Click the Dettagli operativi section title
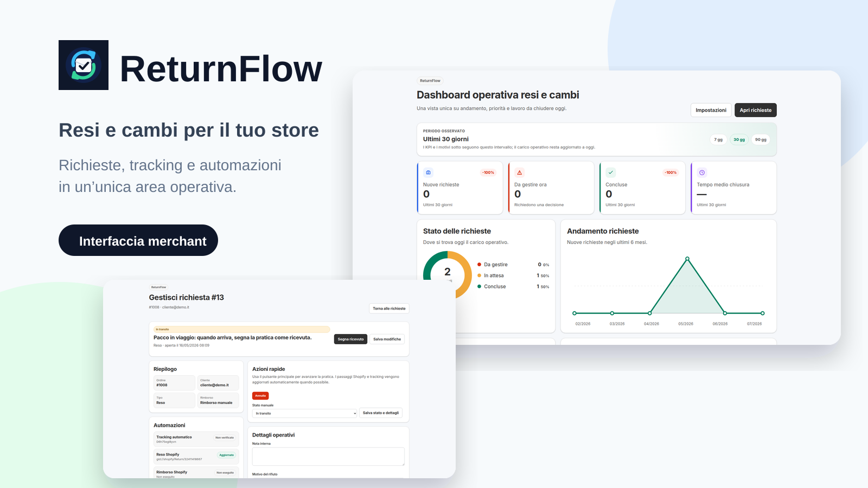The image size is (868, 488). click(273, 435)
